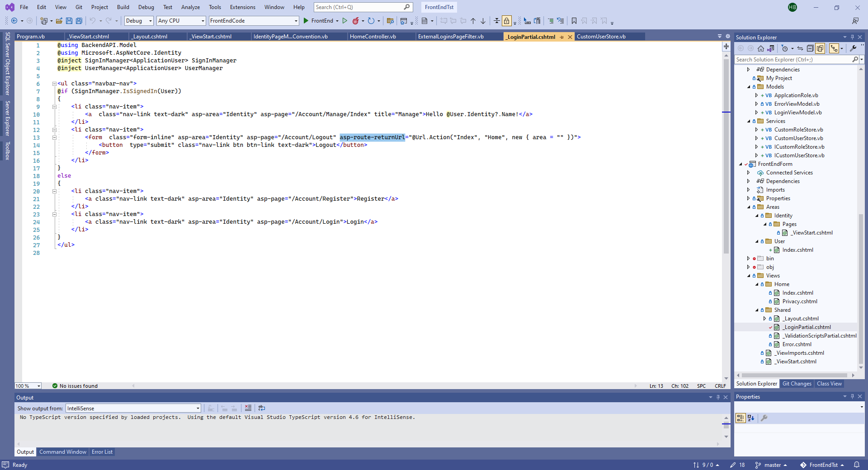Collapse the Models folder in Solution Explorer

coord(749,87)
